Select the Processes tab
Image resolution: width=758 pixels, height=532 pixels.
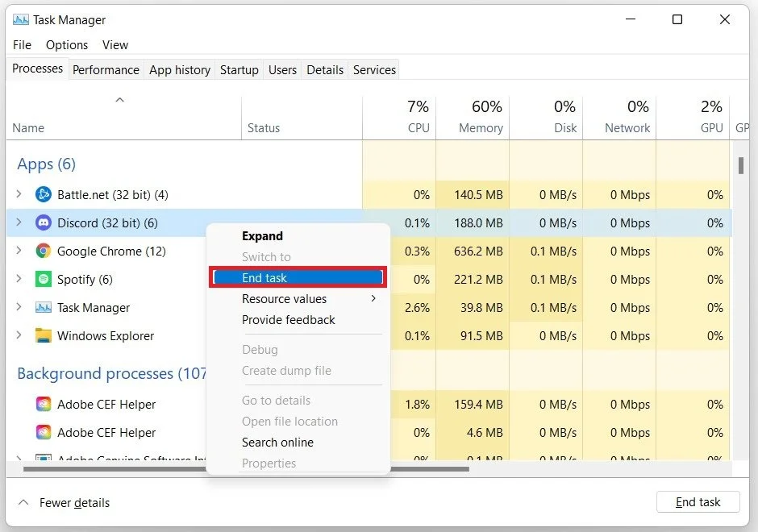click(x=37, y=69)
